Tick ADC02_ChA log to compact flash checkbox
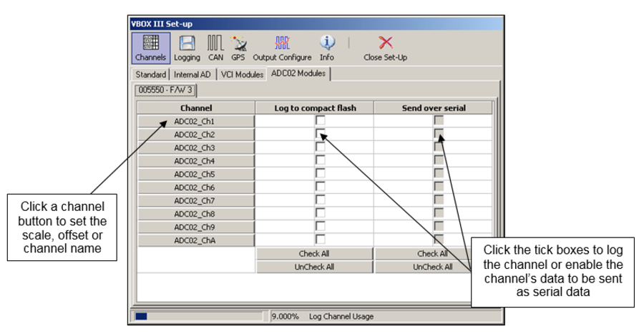This screenshot has height=334, width=644. [x=321, y=239]
